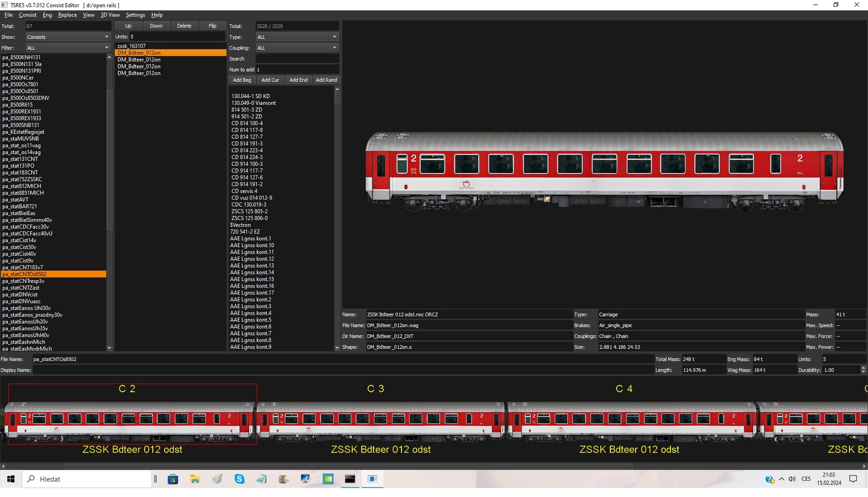Screen dimensions: 868x497
Task: Click the CES keyboard language indicator
Action: (806, 479)
